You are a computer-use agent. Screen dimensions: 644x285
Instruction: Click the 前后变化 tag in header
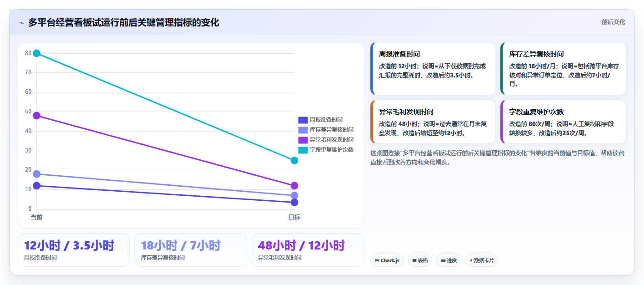click(x=613, y=22)
